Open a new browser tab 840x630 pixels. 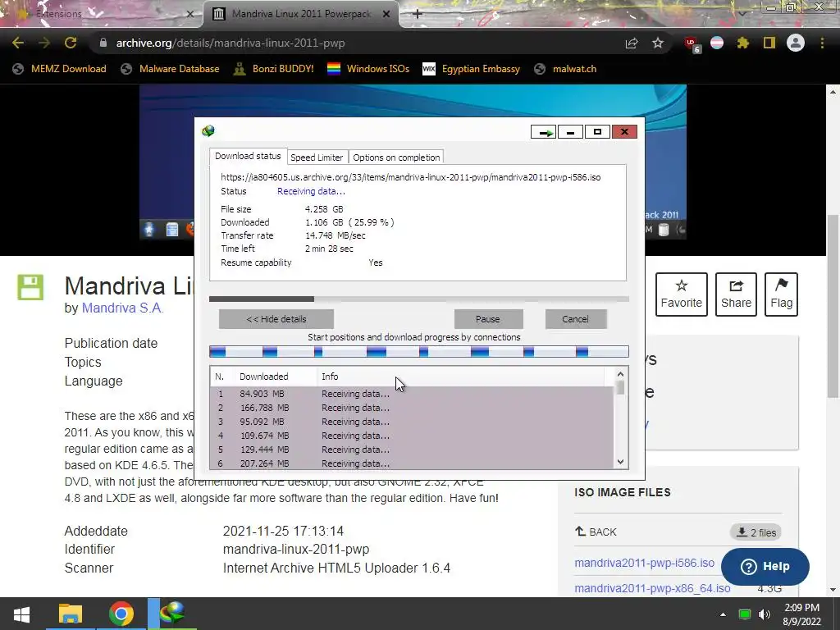coord(418,14)
